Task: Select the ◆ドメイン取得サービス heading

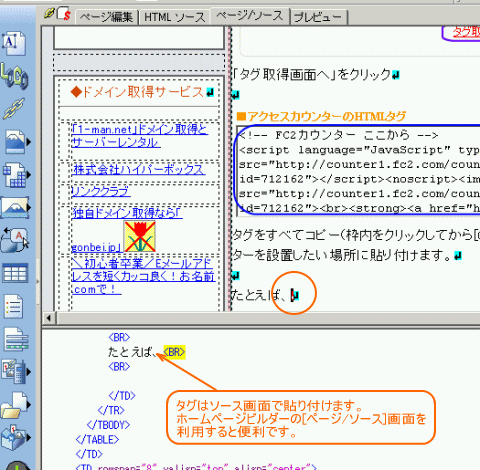Action: click(137, 92)
